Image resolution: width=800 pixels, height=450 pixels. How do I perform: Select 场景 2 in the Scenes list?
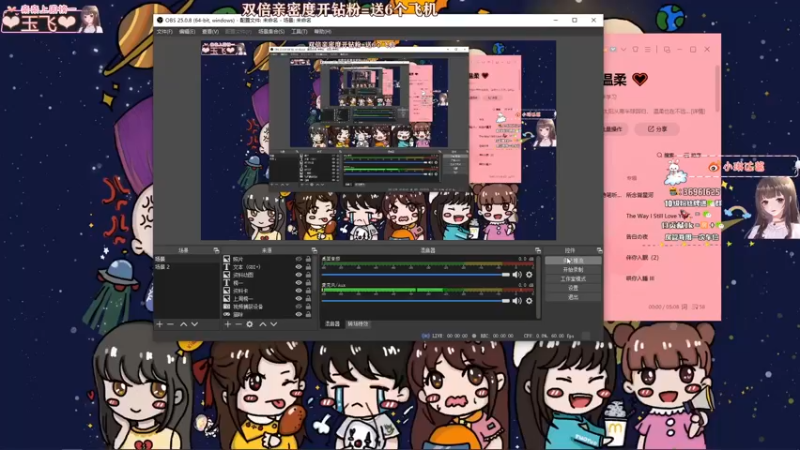(x=186, y=267)
